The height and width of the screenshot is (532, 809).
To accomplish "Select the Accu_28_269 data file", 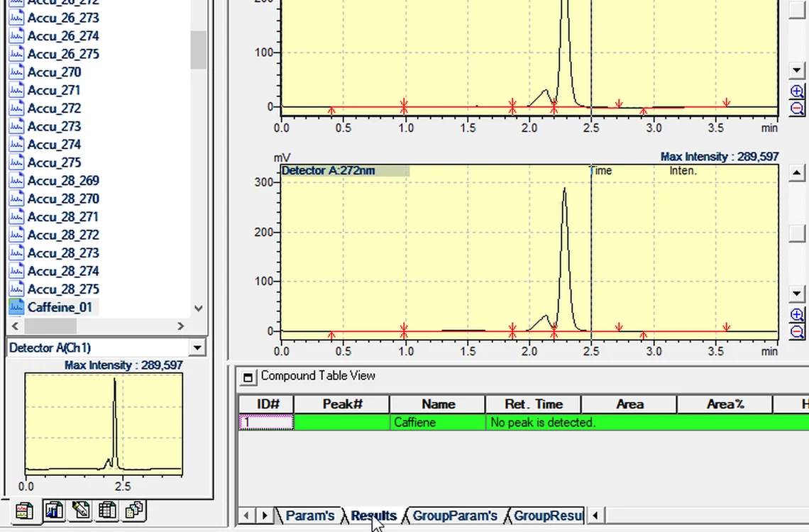I will coord(63,180).
